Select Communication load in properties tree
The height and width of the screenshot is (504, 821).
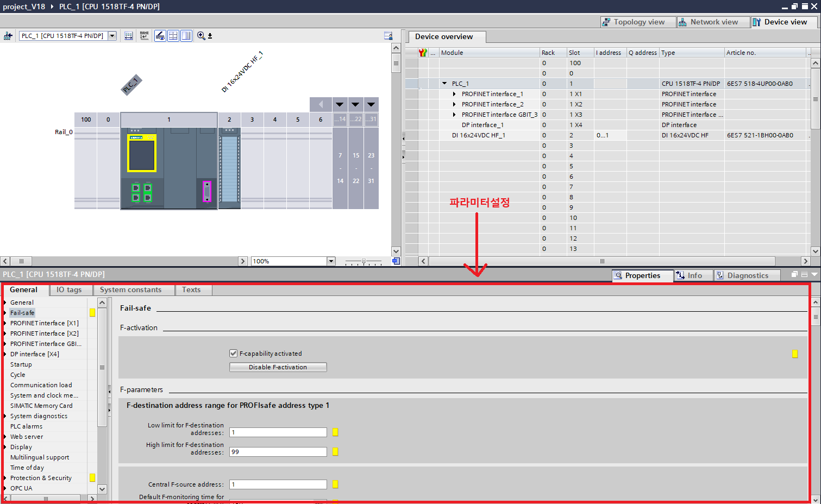pyautogui.click(x=41, y=385)
